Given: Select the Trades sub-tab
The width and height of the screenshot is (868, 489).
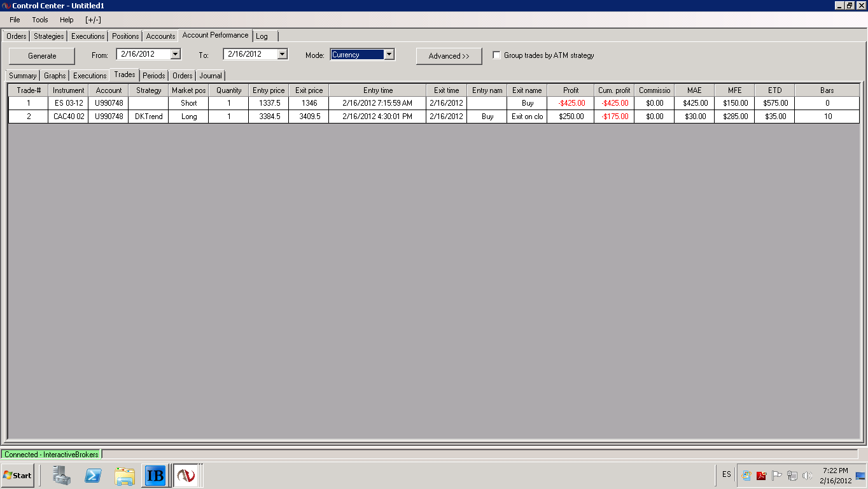Looking at the screenshot, I should point(125,74).
